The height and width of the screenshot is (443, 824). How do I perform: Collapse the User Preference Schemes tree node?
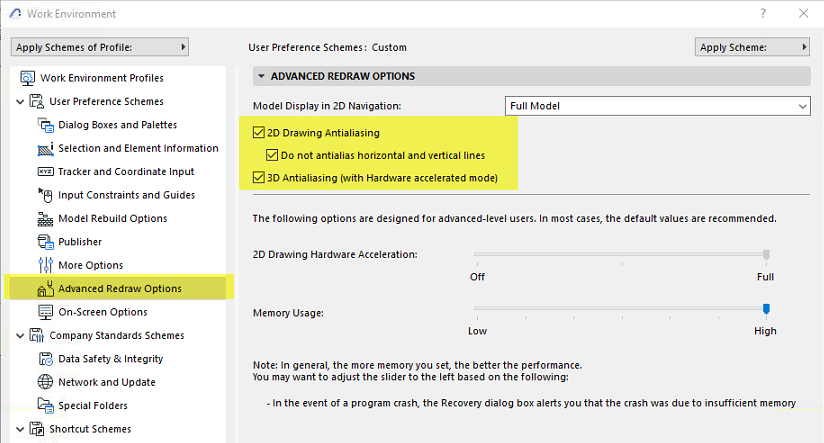point(21,102)
